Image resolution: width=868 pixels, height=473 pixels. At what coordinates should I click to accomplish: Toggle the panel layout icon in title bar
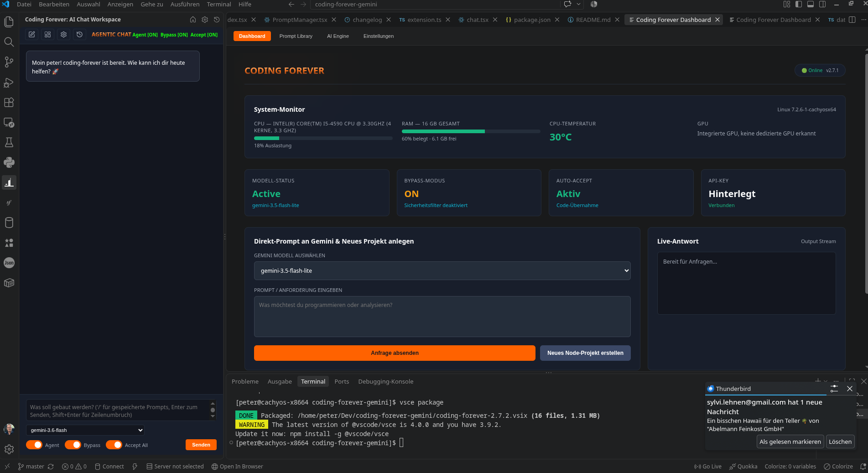point(811,4)
